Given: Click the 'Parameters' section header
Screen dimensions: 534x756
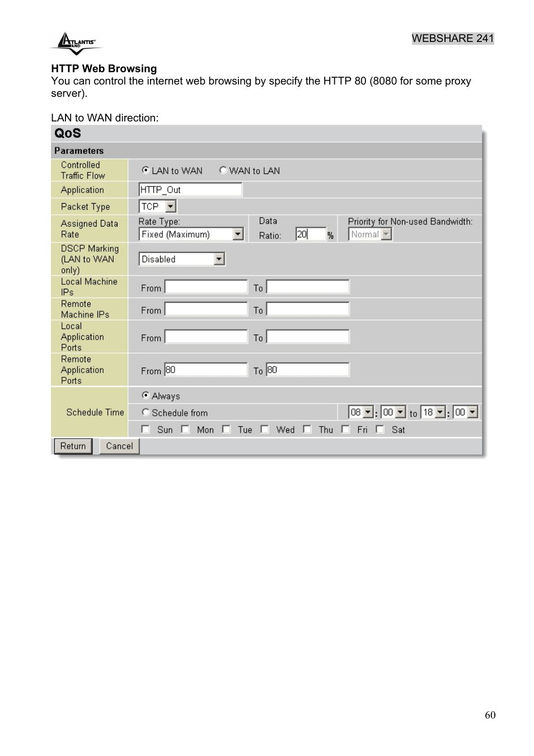Looking at the screenshot, I should tap(79, 151).
